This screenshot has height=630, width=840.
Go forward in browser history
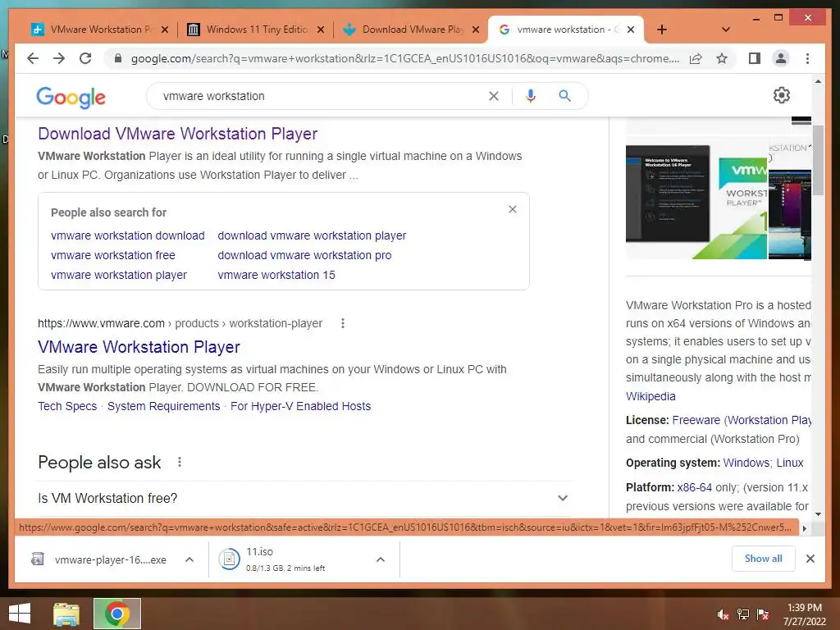tap(59, 58)
